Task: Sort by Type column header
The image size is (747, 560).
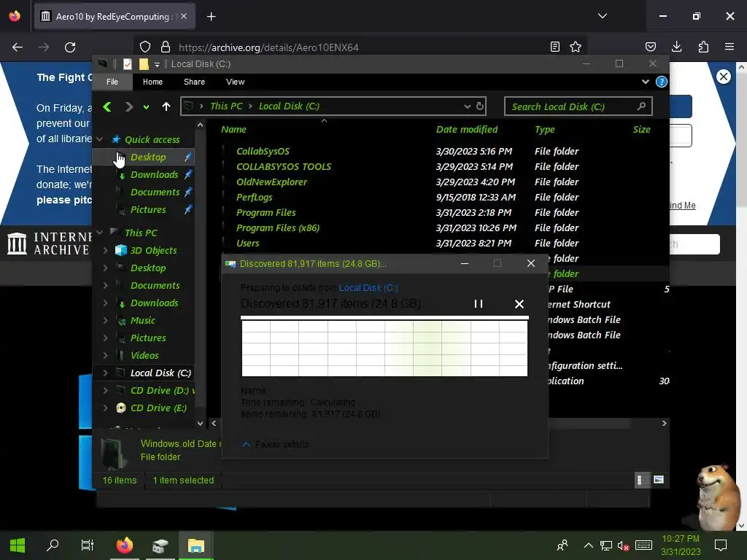Action: pyautogui.click(x=544, y=130)
